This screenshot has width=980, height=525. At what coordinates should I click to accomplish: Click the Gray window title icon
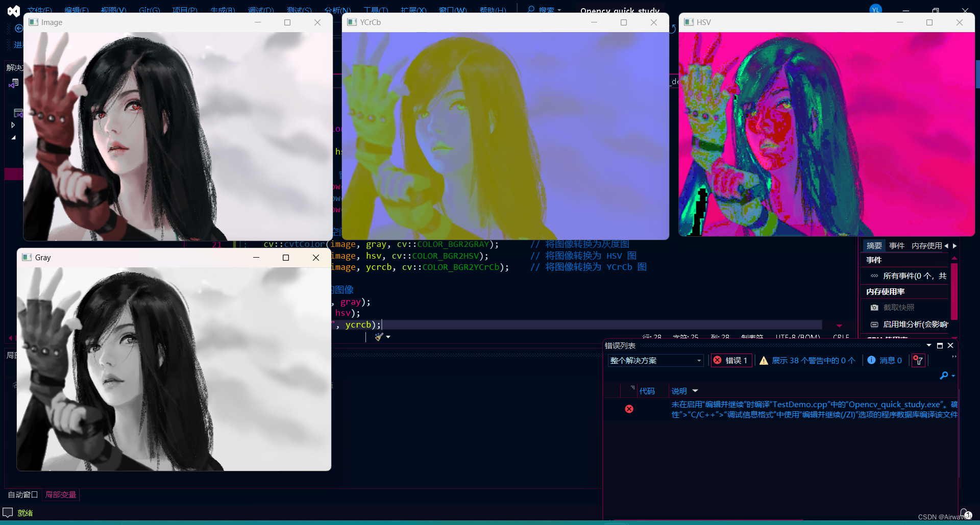pos(27,258)
